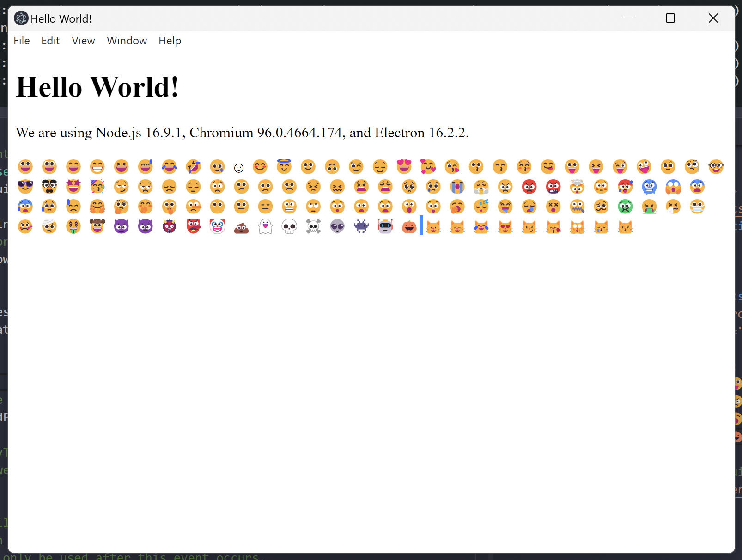
Task: Click the green nauseated face emoji
Action: coord(626,207)
